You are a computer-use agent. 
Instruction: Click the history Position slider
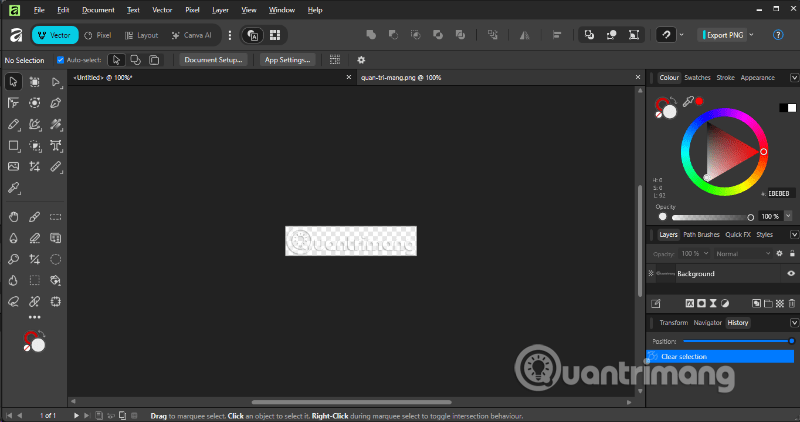click(738, 341)
